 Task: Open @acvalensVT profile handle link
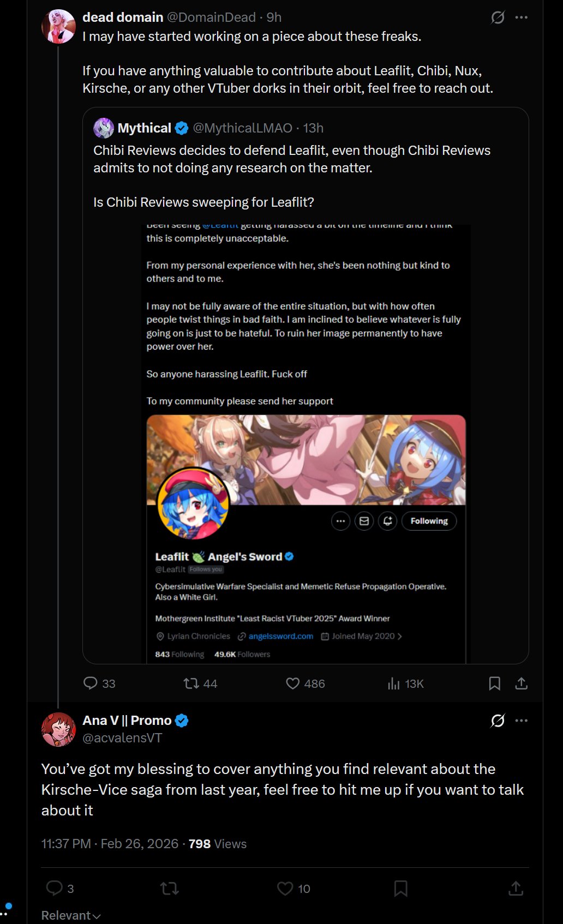(122, 738)
